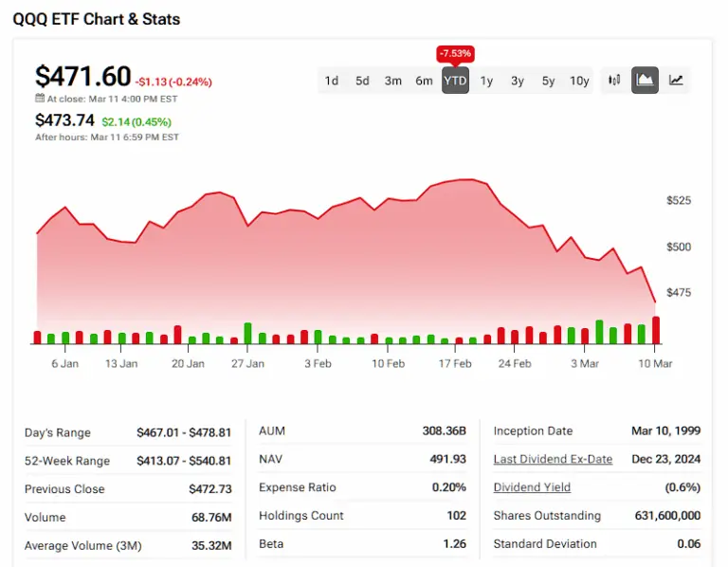Click the $525 price axis label
The width and height of the screenshot is (728, 567).
point(679,201)
